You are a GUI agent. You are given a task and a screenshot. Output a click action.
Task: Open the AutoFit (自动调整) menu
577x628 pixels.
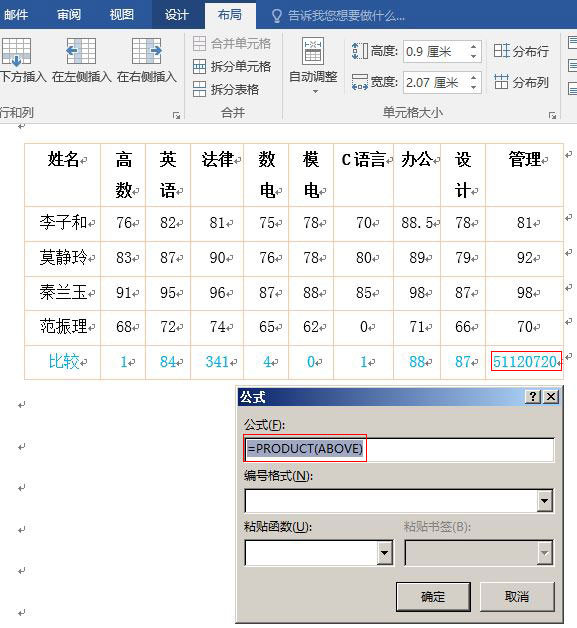coord(313,66)
